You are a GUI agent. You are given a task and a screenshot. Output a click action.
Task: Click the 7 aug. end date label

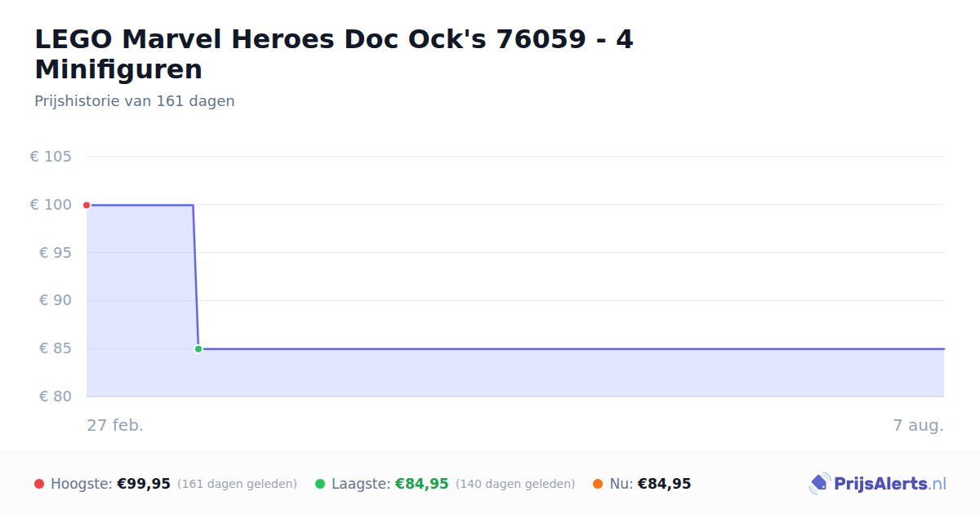[x=918, y=425]
